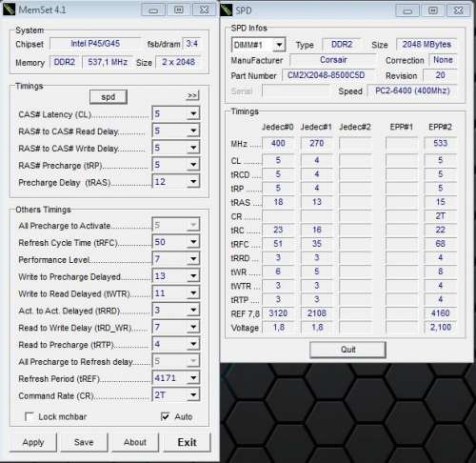
Task: Open the About dialog
Action: coord(135,442)
